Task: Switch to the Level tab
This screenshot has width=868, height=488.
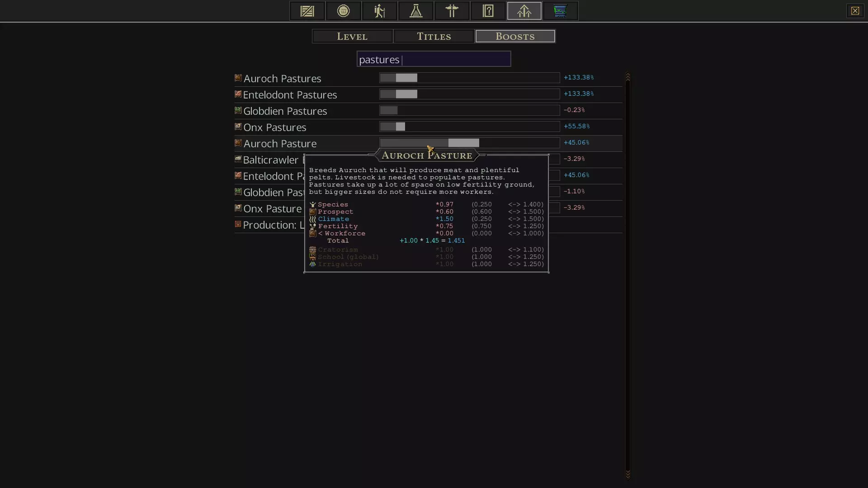Action: click(352, 36)
